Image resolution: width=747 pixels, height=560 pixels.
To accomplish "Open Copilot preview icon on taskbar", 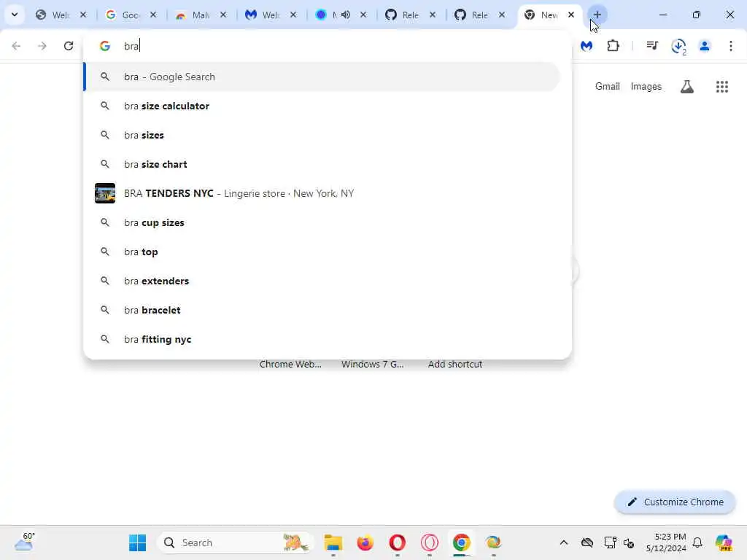I will click(x=724, y=542).
